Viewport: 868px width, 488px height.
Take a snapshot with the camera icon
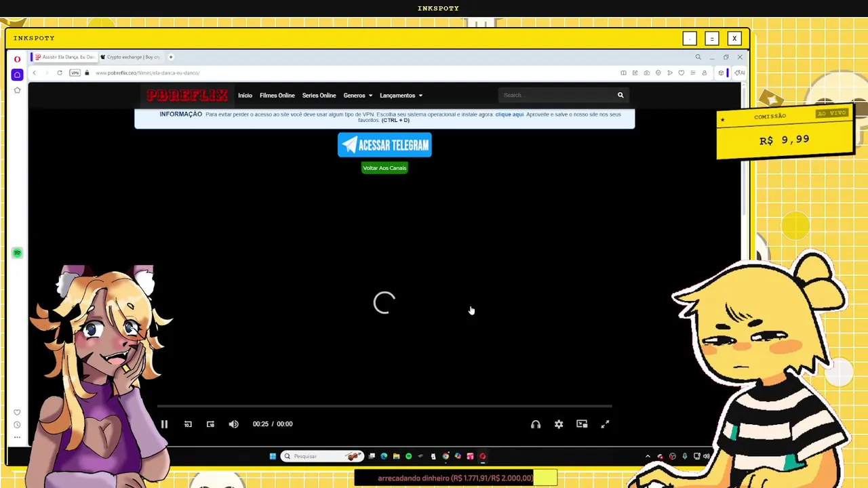coord(646,73)
